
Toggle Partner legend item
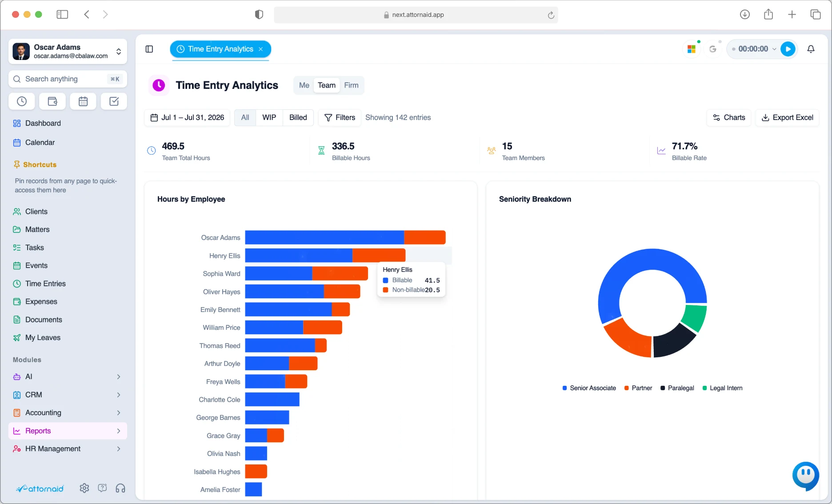[x=638, y=388]
